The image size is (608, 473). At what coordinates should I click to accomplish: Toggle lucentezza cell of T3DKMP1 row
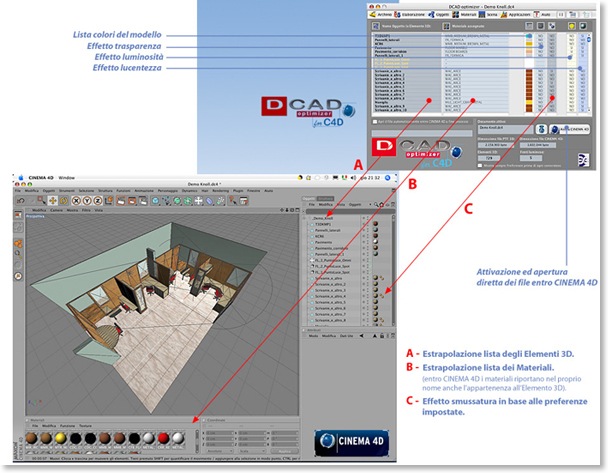point(583,36)
